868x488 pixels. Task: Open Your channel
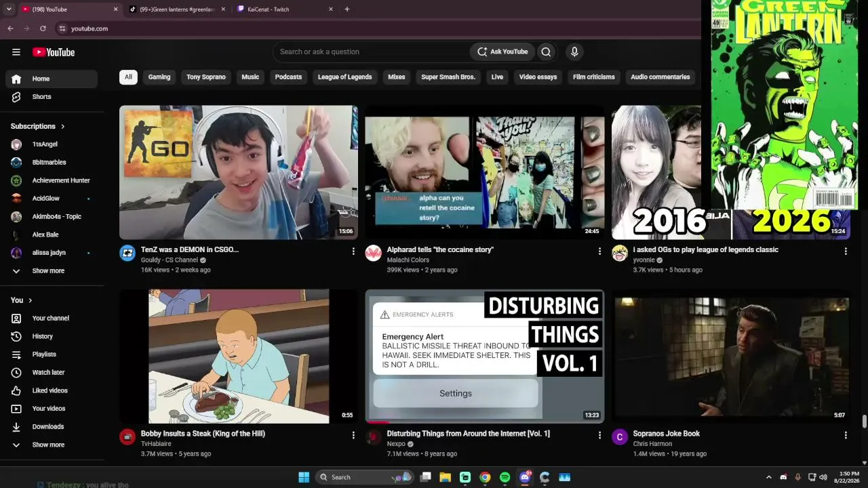tap(52, 318)
